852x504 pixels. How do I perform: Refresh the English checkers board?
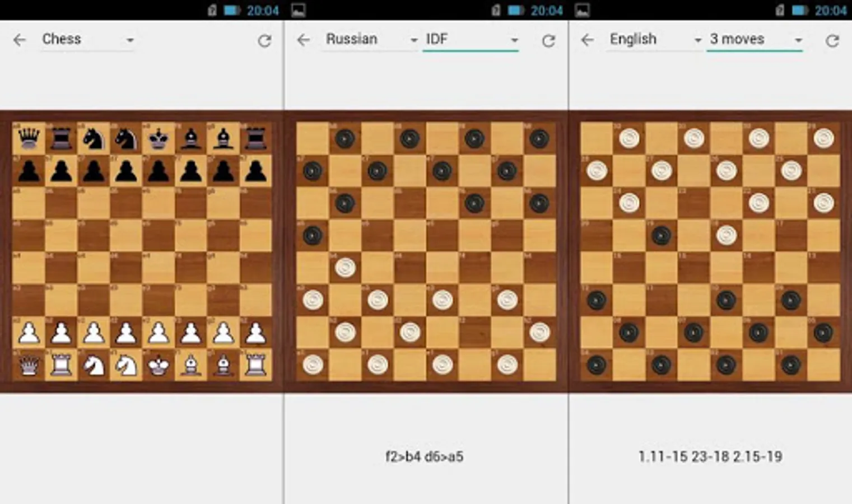(x=832, y=40)
